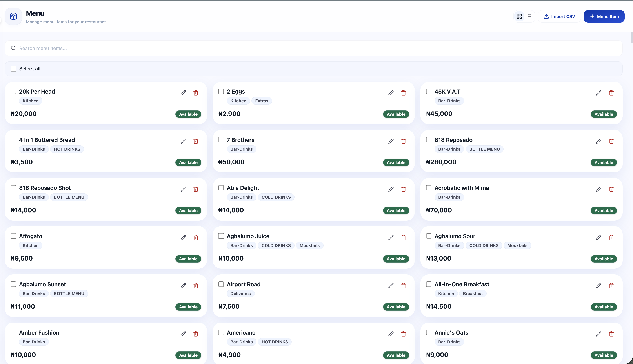Edit the 818 Reposado item
Image resolution: width=633 pixels, height=364 pixels.
[x=599, y=141]
